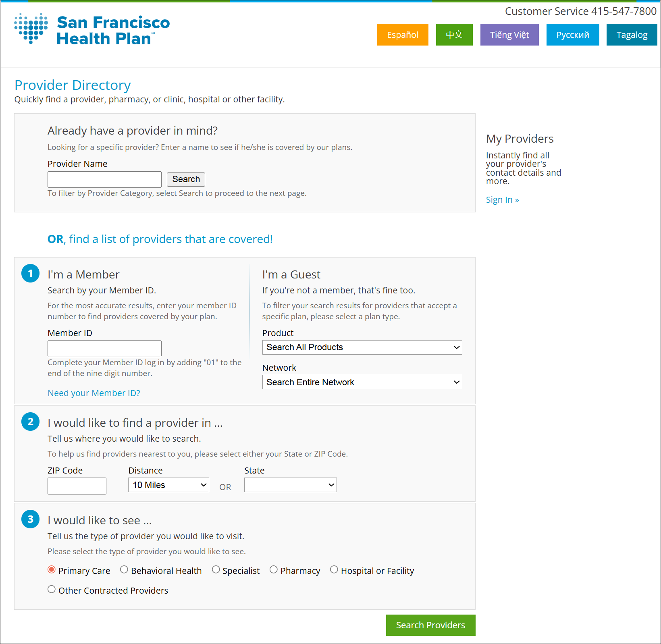Screen dimensions: 661x644
Task: Select the Pharmacy provider type
Action: pyautogui.click(x=274, y=570)
